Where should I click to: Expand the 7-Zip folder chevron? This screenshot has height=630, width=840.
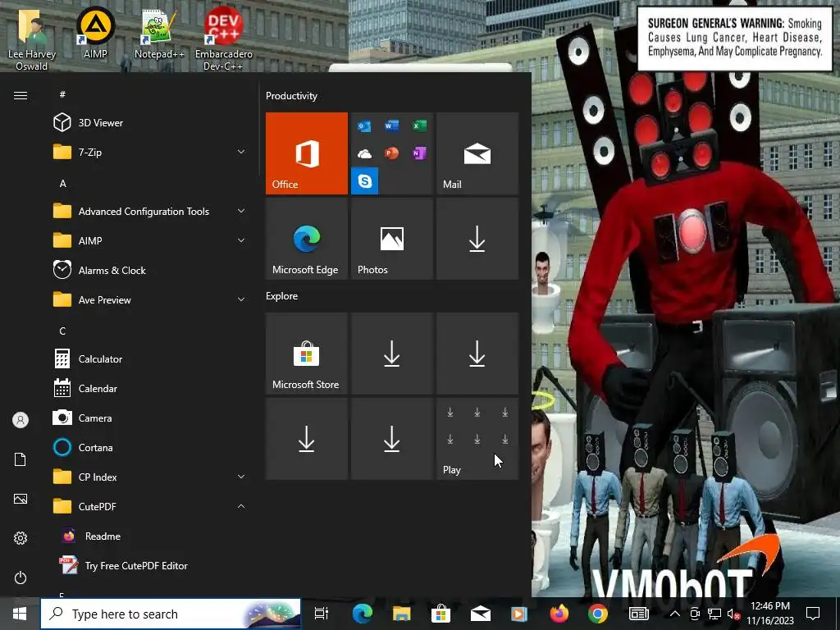coord(241,152)
